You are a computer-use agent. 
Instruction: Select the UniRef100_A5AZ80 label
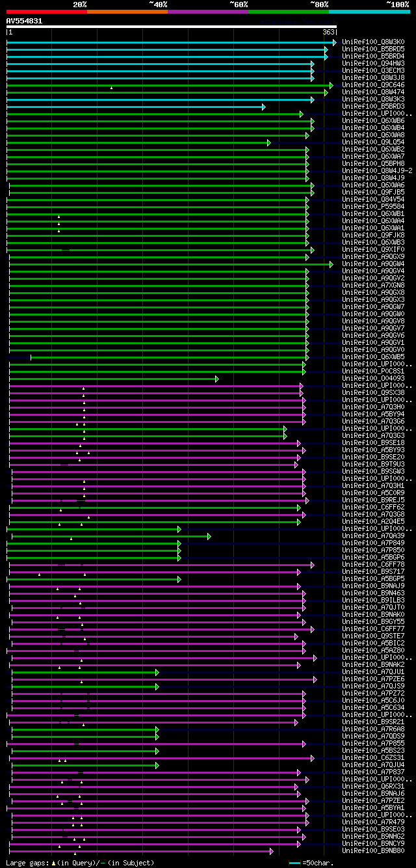tap(374, 650)
